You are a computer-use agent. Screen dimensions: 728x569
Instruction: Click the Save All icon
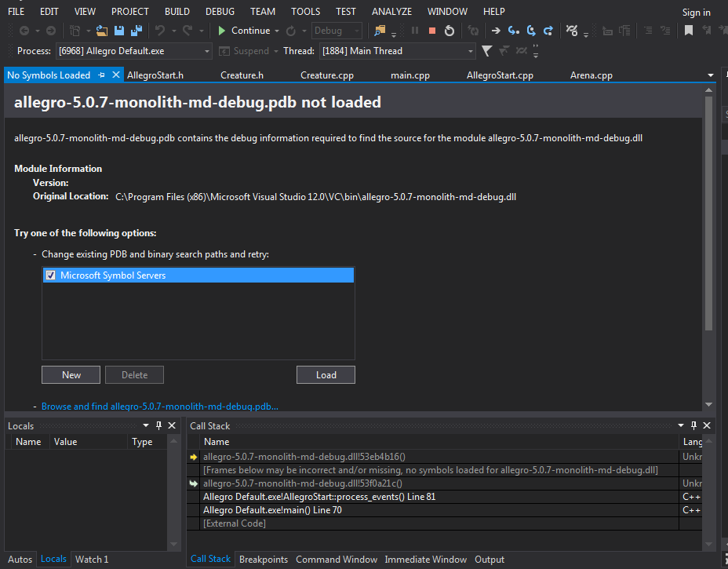click(136, 31)
